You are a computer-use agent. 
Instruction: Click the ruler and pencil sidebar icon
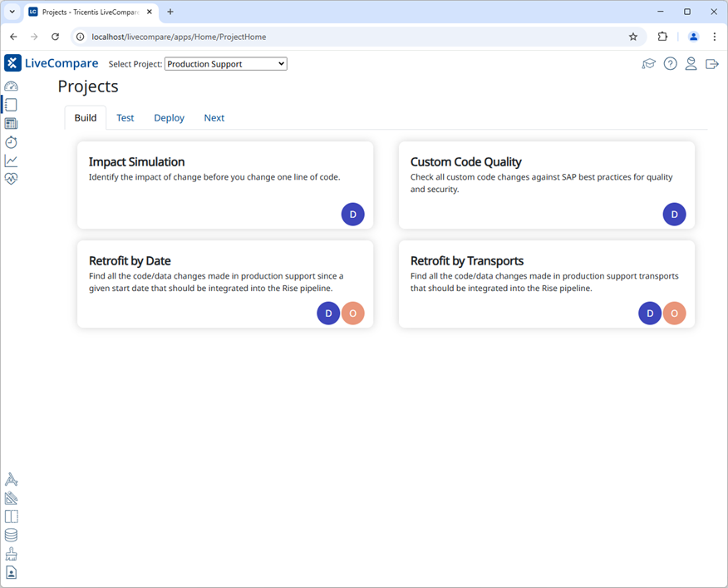pyautogui.click(x=11, y=498)
